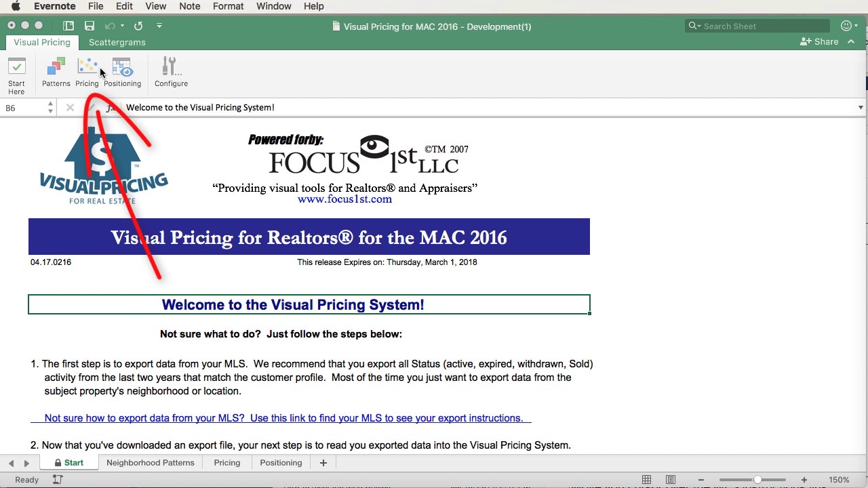The image size is (868, 488).
Task: Click the Visual Pricing house logo
Action: pyautogui.click(x=103, y=165)
